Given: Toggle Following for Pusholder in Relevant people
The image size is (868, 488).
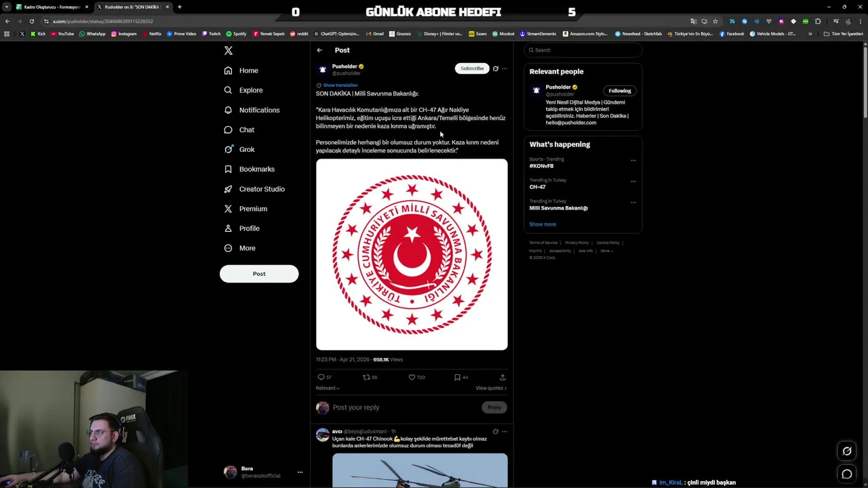Looking at the screenshot, I should [x=620, y=91].
